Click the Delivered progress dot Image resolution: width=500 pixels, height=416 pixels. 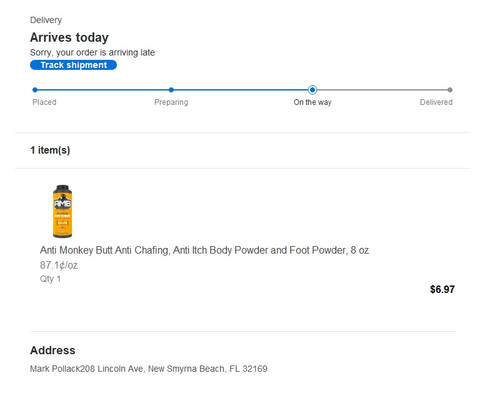450,90
